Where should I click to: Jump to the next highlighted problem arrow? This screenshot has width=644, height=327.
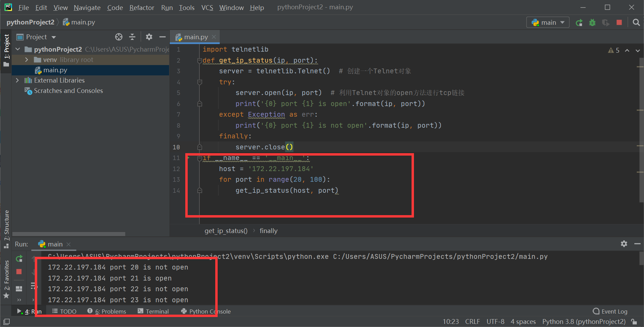click(638, 51)
